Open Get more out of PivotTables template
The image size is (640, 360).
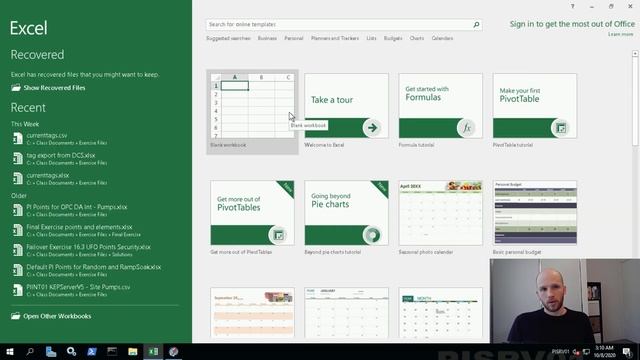[x=252, y=213]
